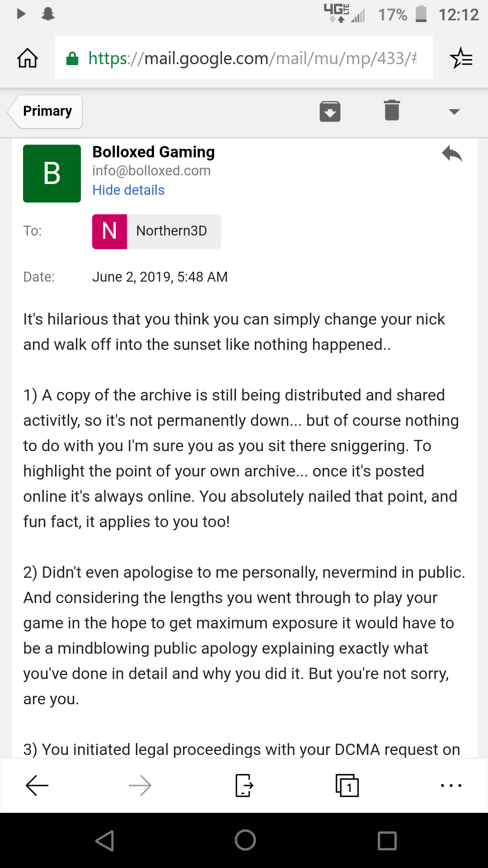Tap the share page icon
488x868 pixels.
tap(244, 786)
